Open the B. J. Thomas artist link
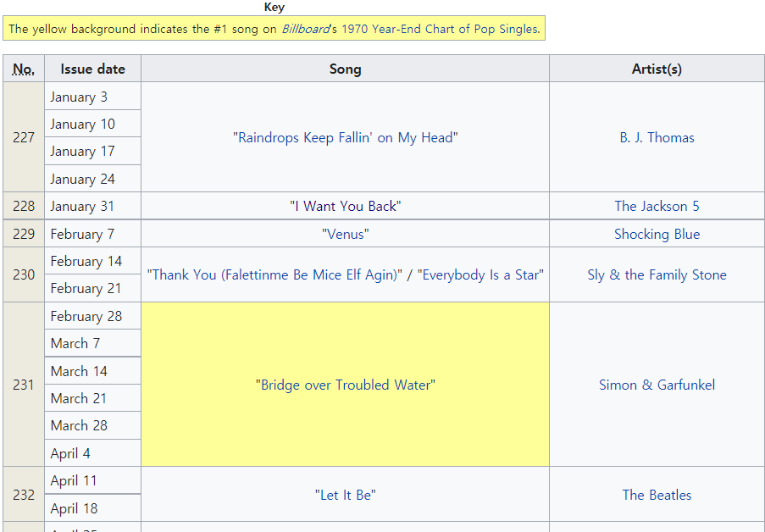Image resolution: width=765 pixels, height=532 pixels. (657, 137)
